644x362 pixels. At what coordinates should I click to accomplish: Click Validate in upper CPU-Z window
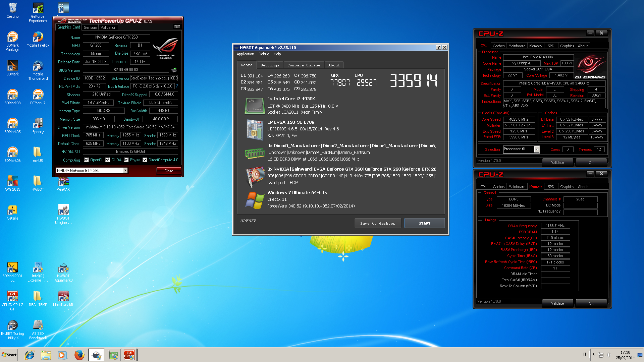click(x=557, y=163)
